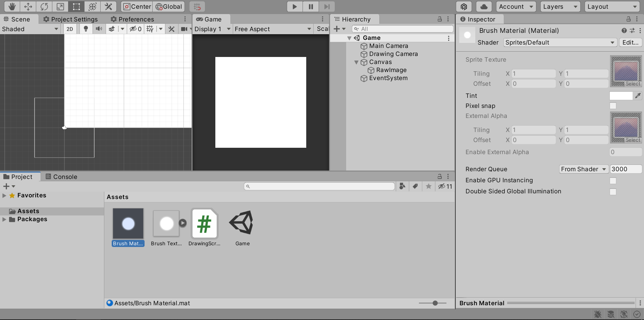Open Project create plus button
This screenshot has height=320, width=644.
pyautogui.click(x=9, y=186)
